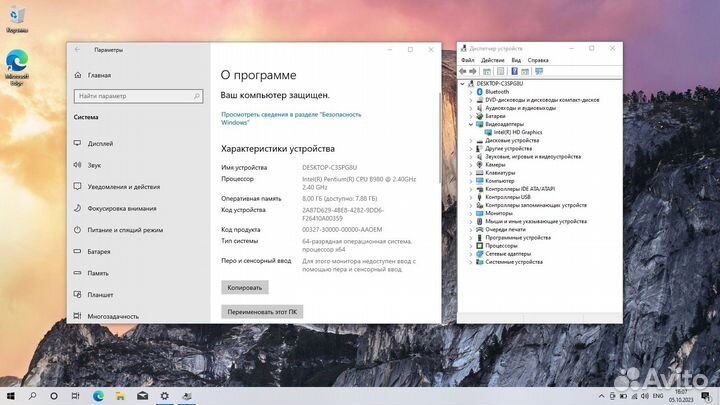720x405 pixels.
Task: Open Task View on the taskbar
Action: (x=75, y=396)
